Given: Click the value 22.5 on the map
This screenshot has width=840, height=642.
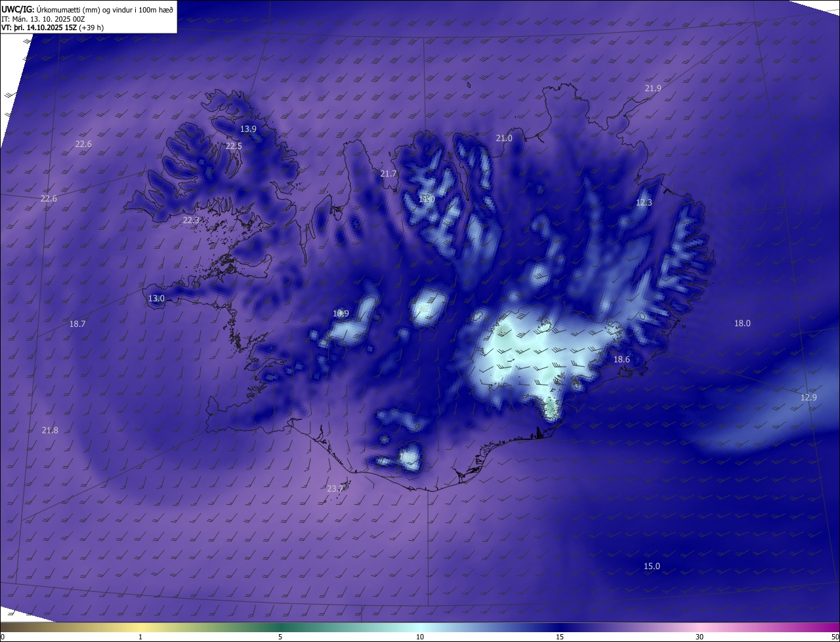Looking at the screenshot, I should (234, 146).
